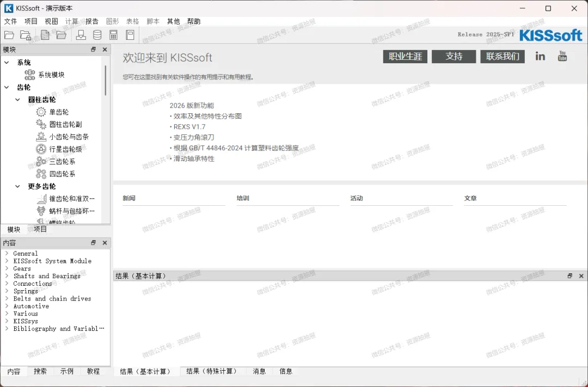
Task: Click the calculator toolbar icon
Action: 113,35
